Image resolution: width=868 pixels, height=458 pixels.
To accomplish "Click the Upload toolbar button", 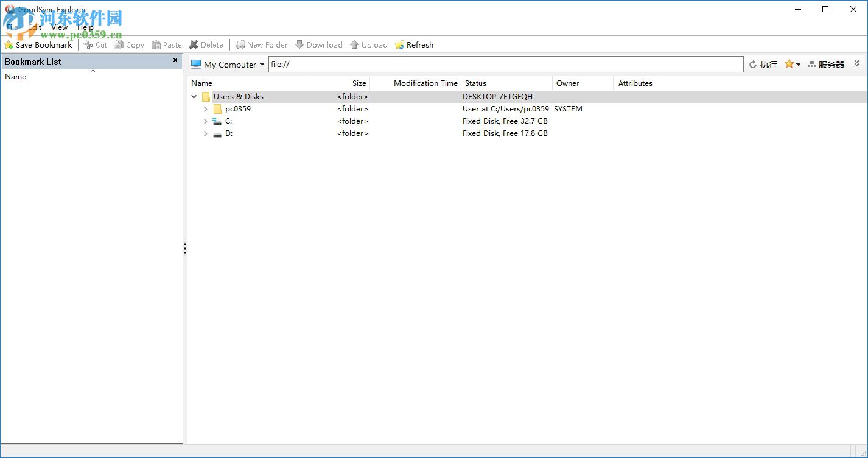I will tap(368, 45).
